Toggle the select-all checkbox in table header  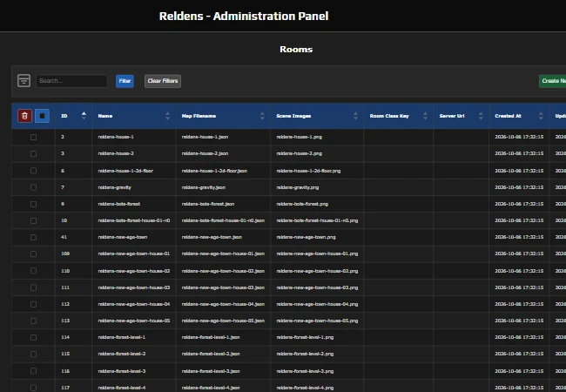[x=43, y=116]
